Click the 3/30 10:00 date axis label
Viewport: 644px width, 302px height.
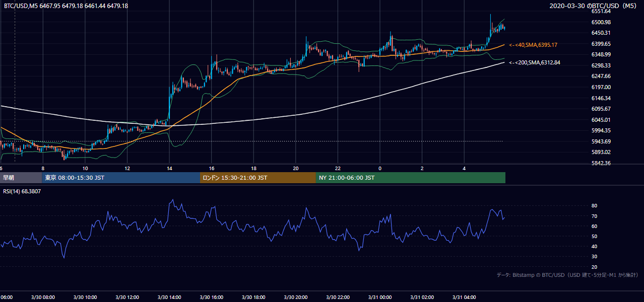coord(85,297)
